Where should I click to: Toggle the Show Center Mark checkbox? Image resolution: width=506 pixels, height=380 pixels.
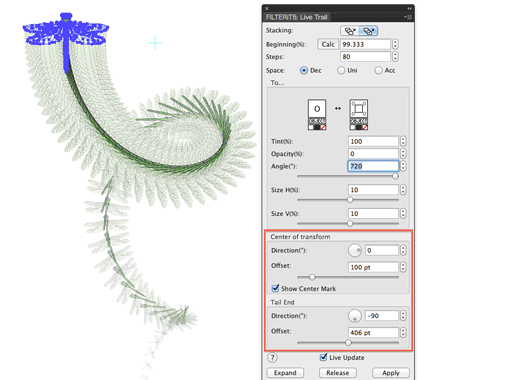point(275,288)
